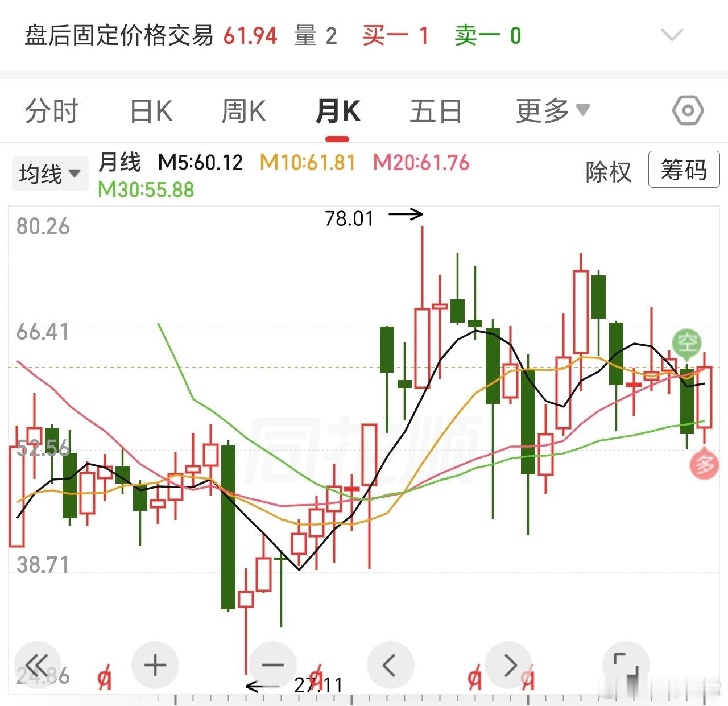Select the candlestick reaching the 78.01 high

(422, 307)
